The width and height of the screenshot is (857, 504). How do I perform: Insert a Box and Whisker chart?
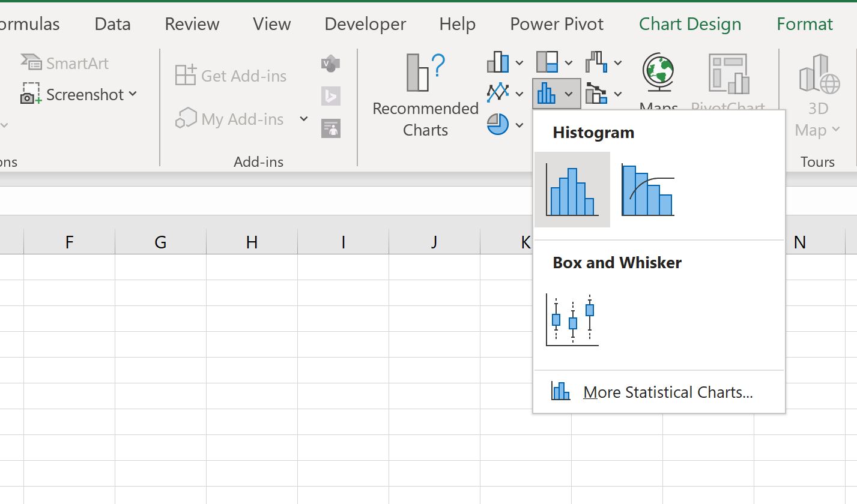572,320
